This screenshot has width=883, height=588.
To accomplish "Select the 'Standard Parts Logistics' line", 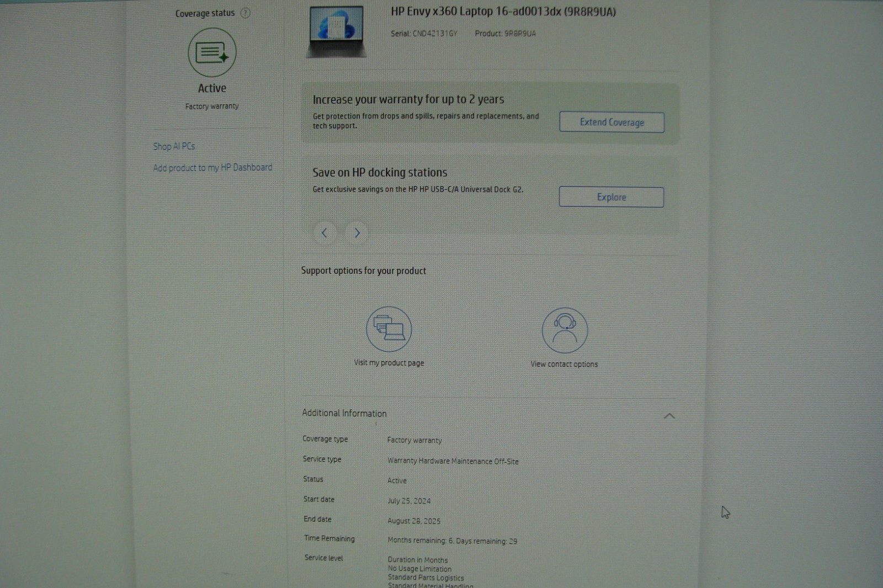I will [x=426, y=578].
